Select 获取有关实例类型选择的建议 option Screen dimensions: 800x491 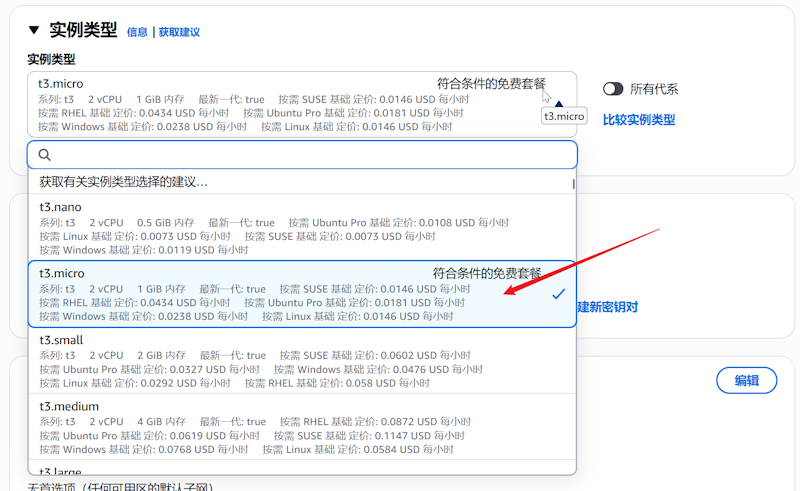tap(124, 182)
